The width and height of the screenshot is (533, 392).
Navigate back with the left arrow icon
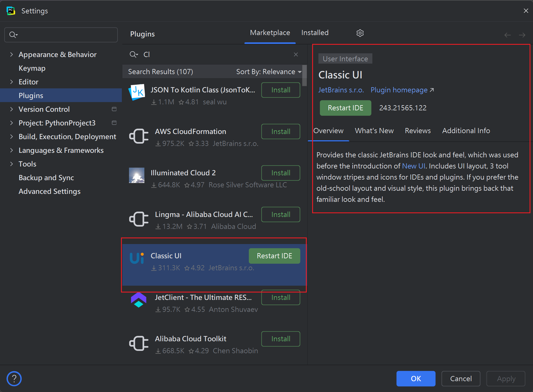508,35
